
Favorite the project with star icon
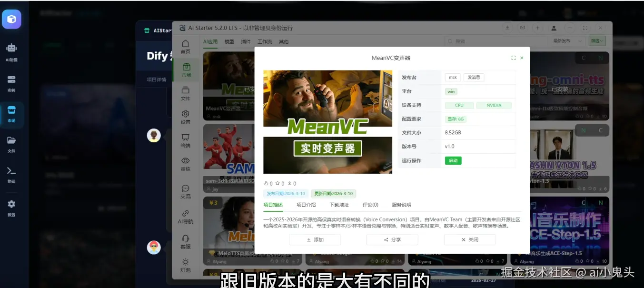point(278,183)
